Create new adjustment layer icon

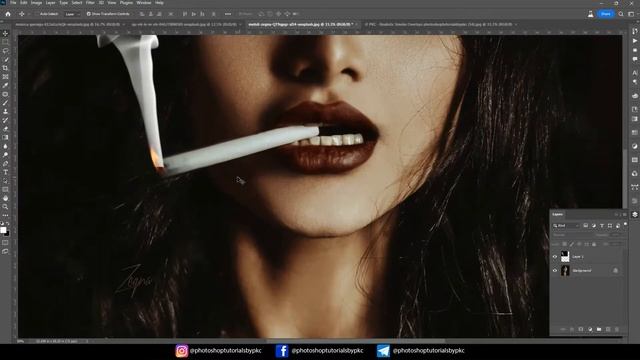(590, 329)
